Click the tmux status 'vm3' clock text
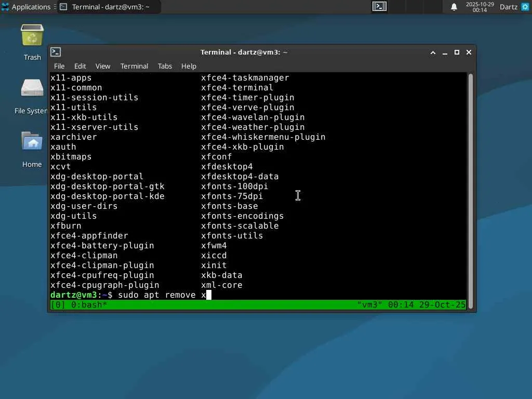The image size is (532, 399). tap(411, 304)
